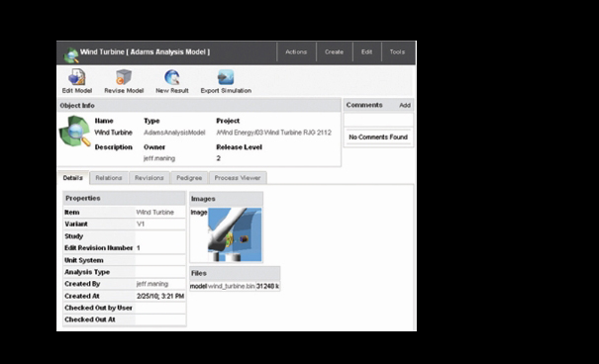The height and width of the screenshot is (364, 599).
Task: Click the No Comments Found text
Action: 378,136
